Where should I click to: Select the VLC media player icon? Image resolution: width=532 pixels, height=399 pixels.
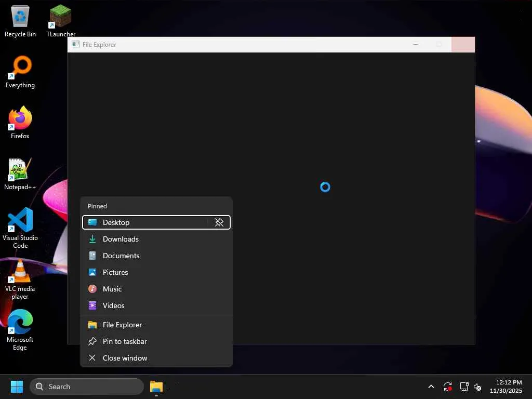pos(20,279)
